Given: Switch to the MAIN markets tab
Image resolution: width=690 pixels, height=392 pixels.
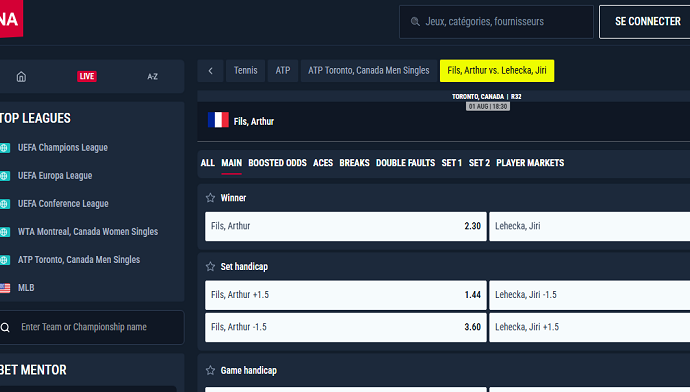Looking at the screenshot, I should [x=231, y=163].
